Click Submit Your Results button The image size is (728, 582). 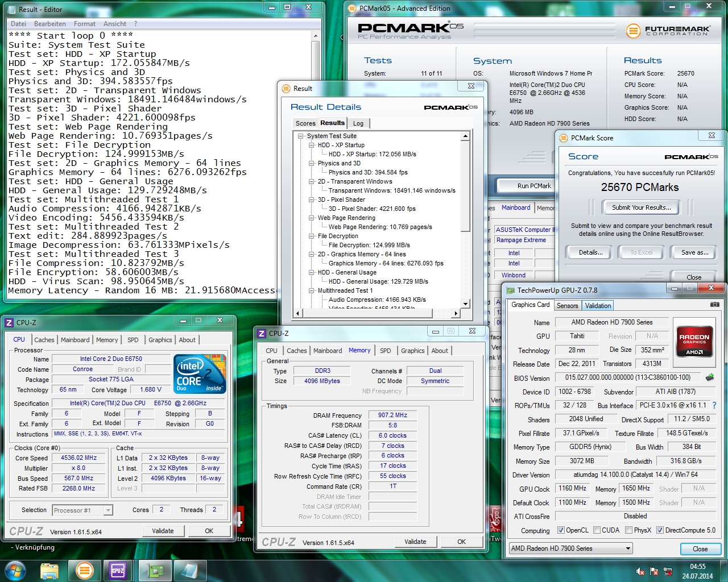click(x=642, y=207)
